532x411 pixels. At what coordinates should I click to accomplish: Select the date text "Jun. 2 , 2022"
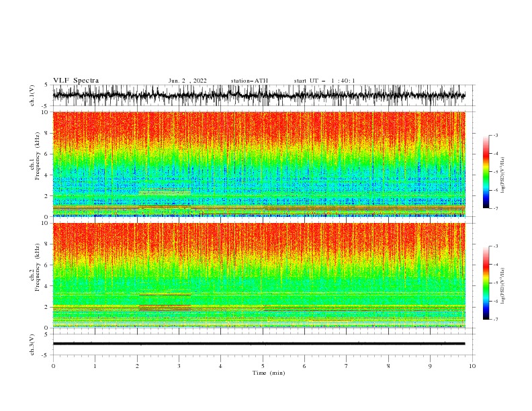point(187,81)
